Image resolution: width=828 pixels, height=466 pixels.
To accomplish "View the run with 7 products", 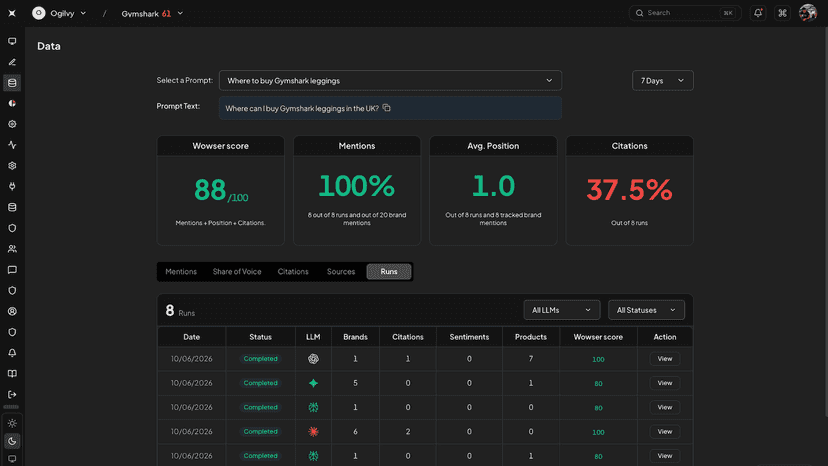I will [x=665, y=359].
